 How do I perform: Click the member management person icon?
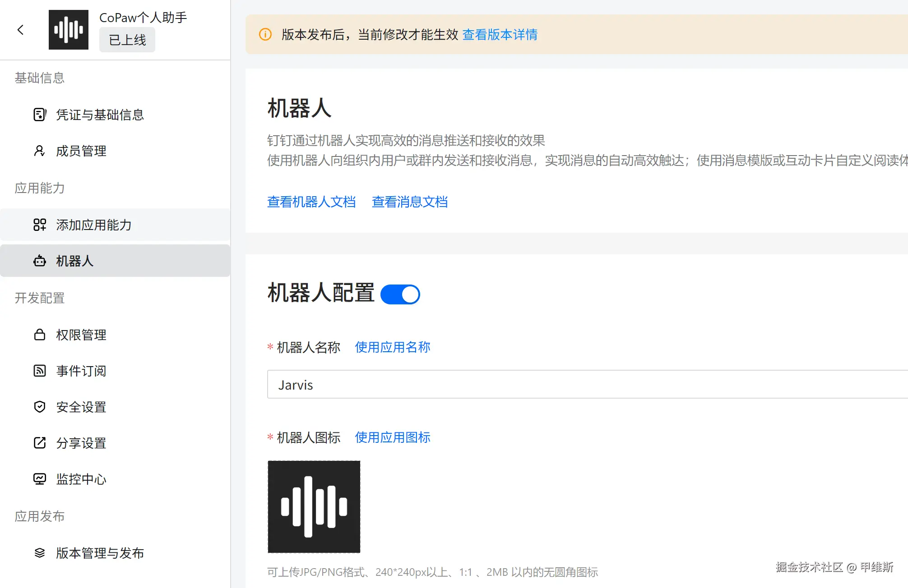(40, 151)
